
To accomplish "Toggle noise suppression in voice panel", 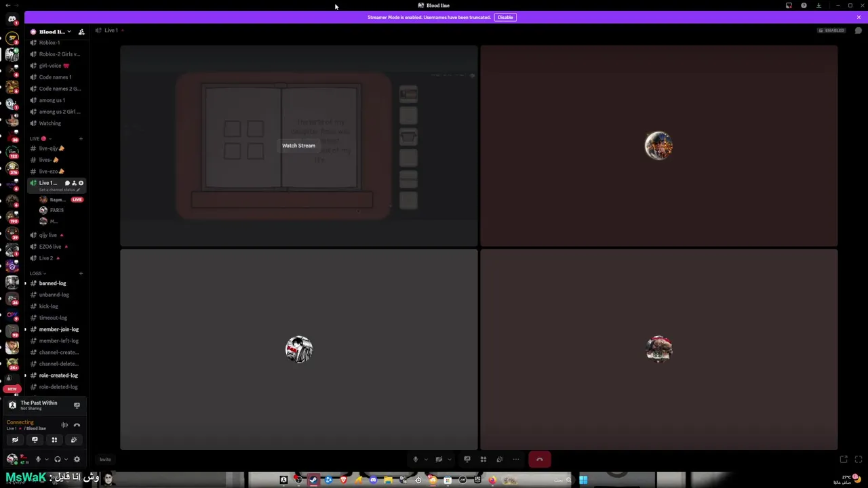I will coord(64,425).
